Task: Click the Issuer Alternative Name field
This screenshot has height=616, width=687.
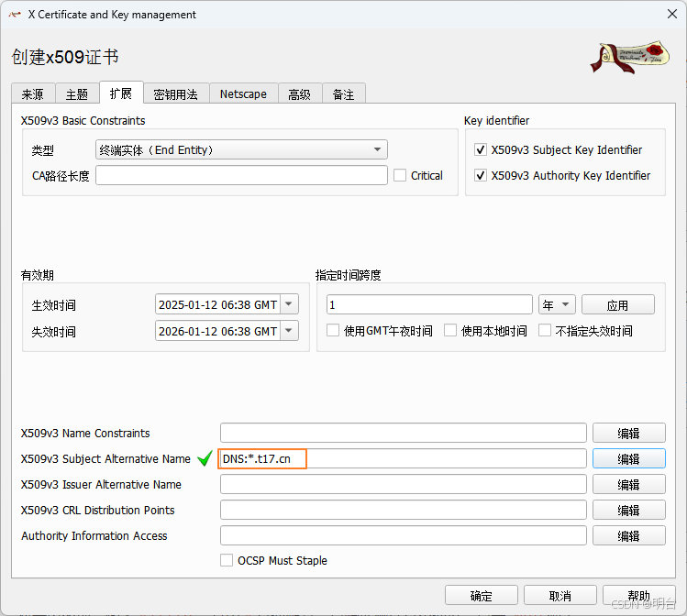Action: point(403,484)
